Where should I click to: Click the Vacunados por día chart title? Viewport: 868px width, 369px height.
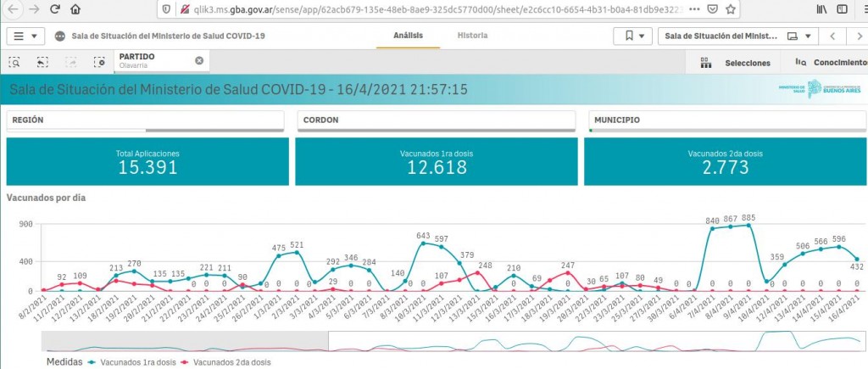pos(46,198)
